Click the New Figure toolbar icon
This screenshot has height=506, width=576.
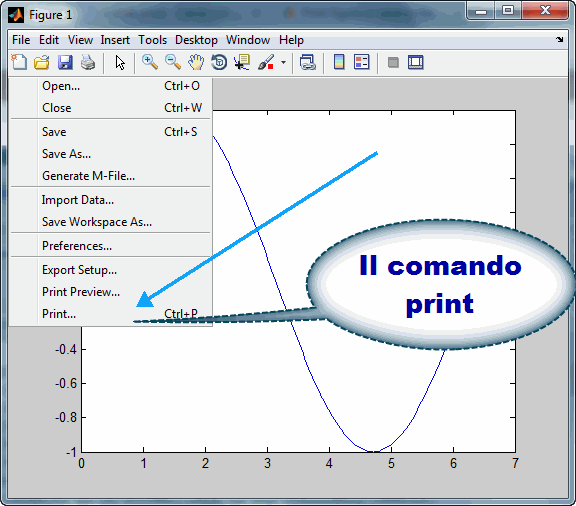[x=19, y=62]
